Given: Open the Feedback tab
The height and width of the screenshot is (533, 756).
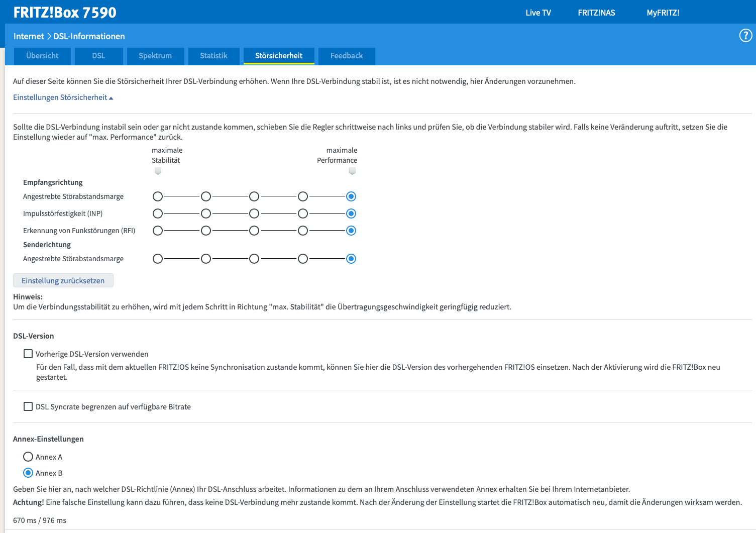Looking at the screenshot, I should [x=347, y=56].
